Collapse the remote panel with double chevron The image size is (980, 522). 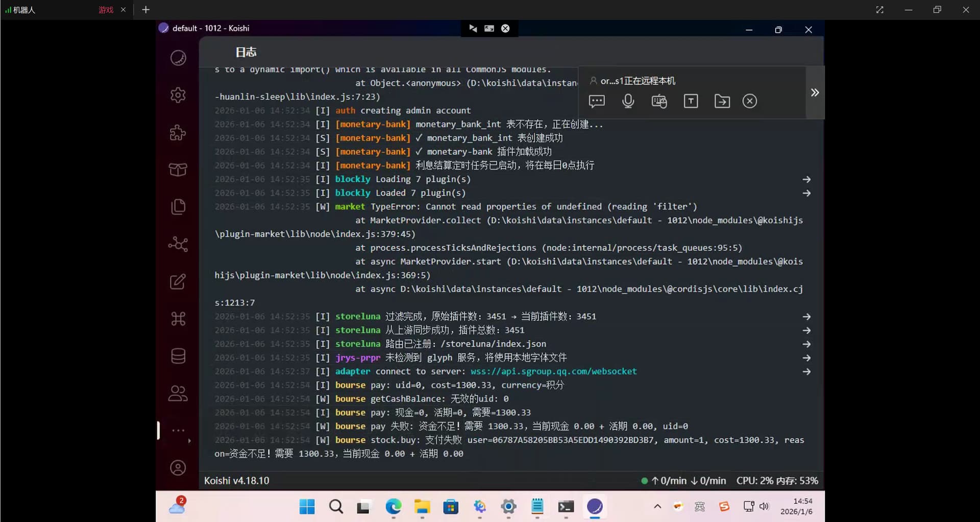tap(815, 92)
